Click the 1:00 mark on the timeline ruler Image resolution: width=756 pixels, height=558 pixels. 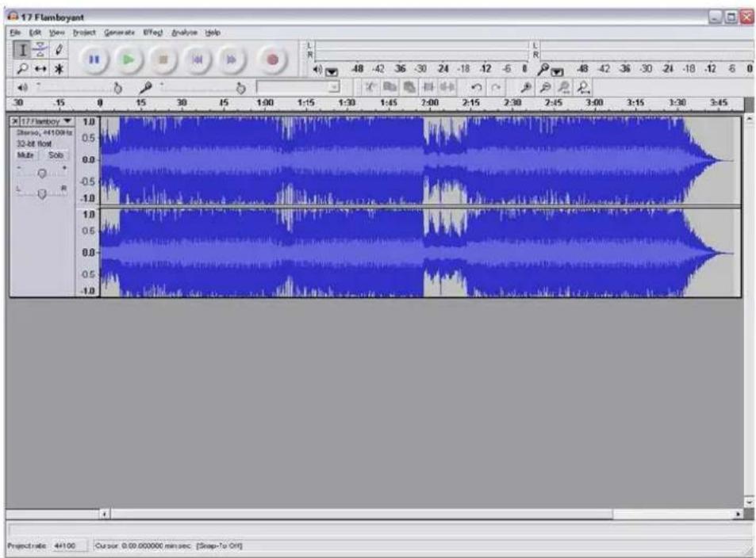pos(265,102)
